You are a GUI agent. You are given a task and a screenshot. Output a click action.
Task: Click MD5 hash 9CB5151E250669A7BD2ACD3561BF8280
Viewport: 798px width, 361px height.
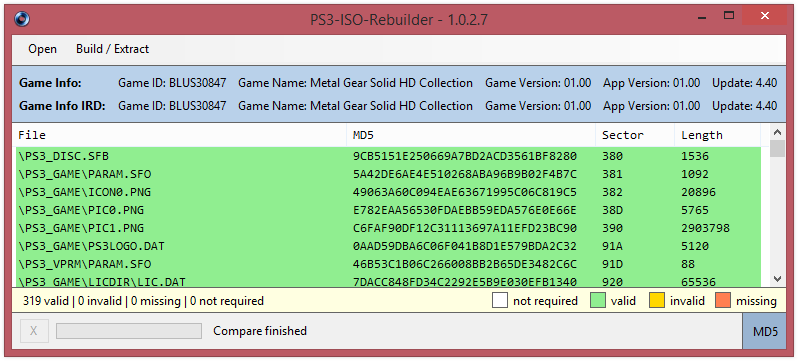pyautogui.click(x=465, y=156)
